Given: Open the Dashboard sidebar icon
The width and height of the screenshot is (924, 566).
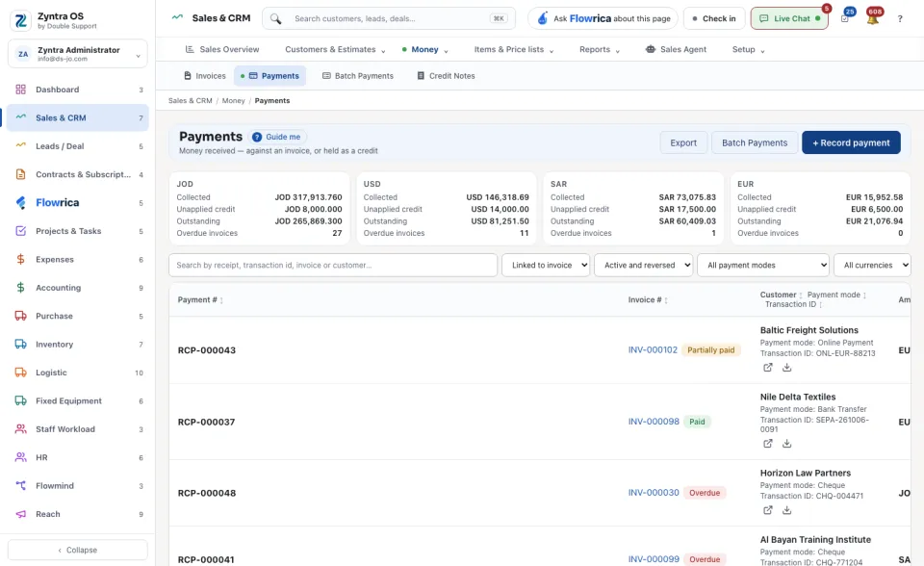Looking at the screenshot, I should pyautogui.click(x=20, y=90).
